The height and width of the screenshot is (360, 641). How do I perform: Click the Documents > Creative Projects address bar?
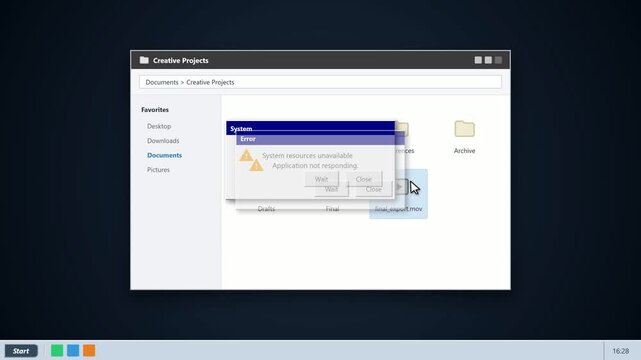pos(320,82)
